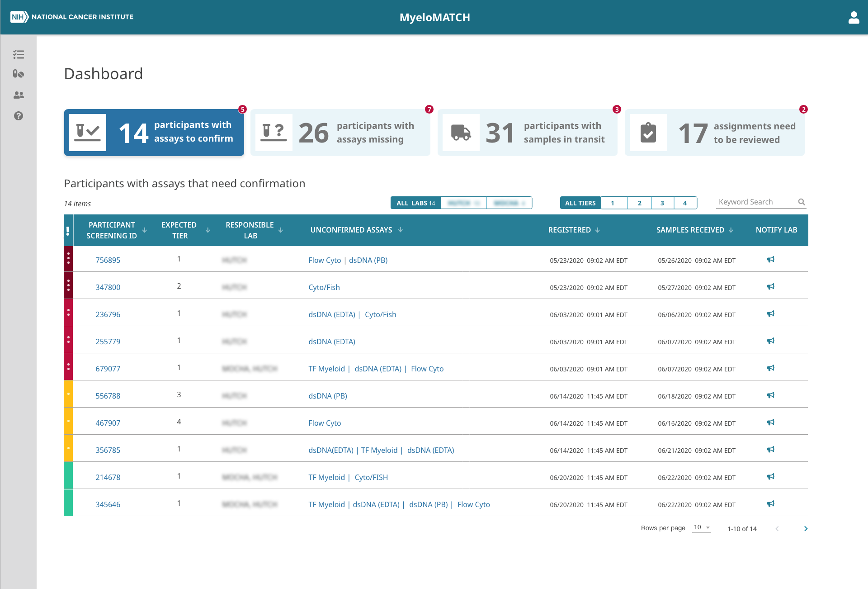Click the yellow priority marker for 556788
This screenshot has height=589, width=868.
tap(68, 394)
